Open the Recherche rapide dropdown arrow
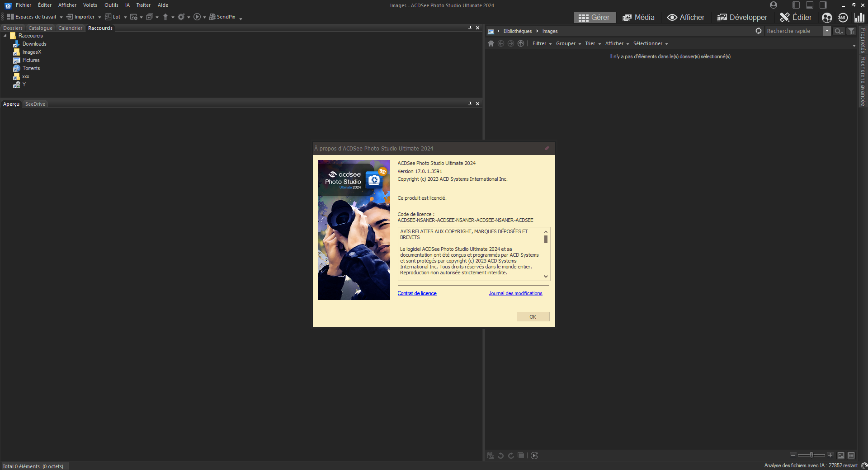 [x=827, y=31]
